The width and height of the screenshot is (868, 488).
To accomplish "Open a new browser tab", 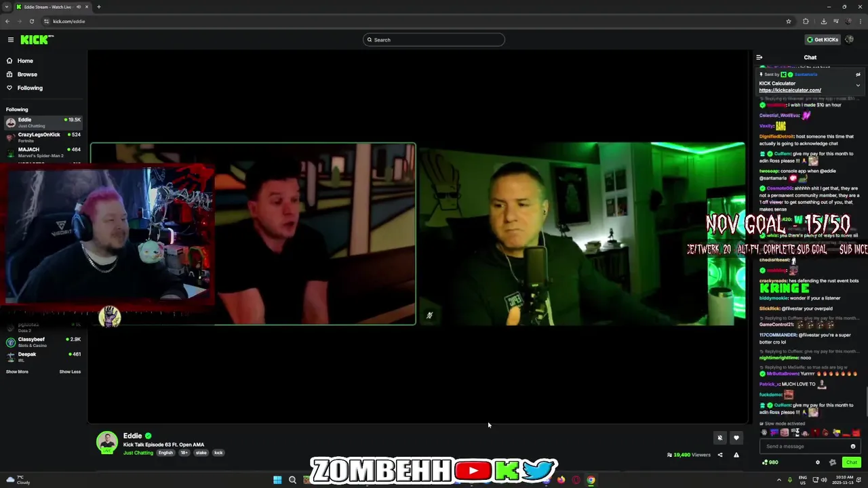I will [98, 7].
